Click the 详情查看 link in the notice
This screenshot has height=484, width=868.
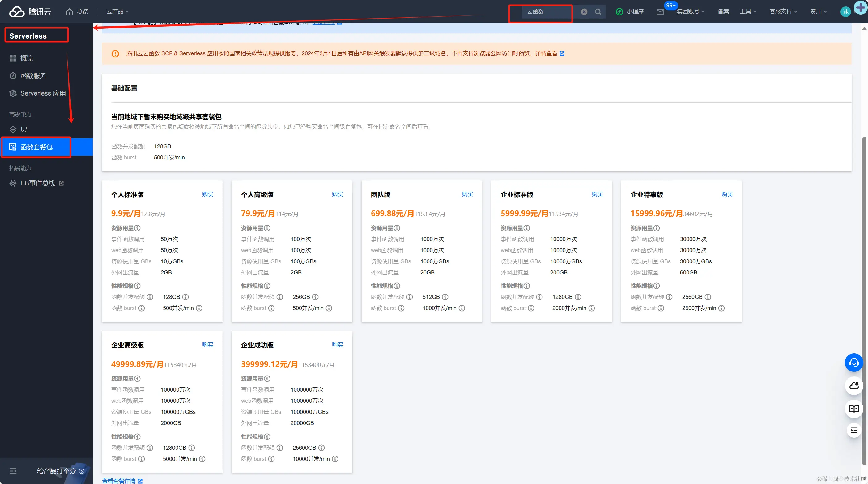click(546, 53)
